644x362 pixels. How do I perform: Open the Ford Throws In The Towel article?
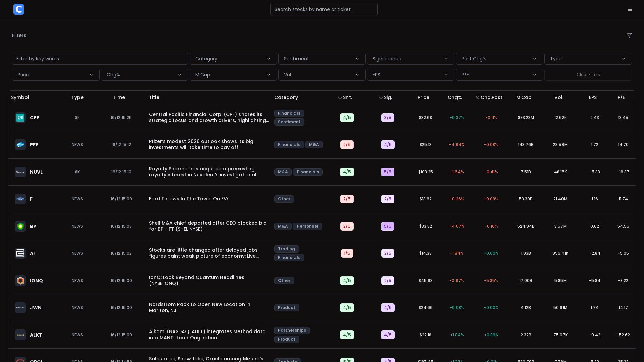pos(189,199)
